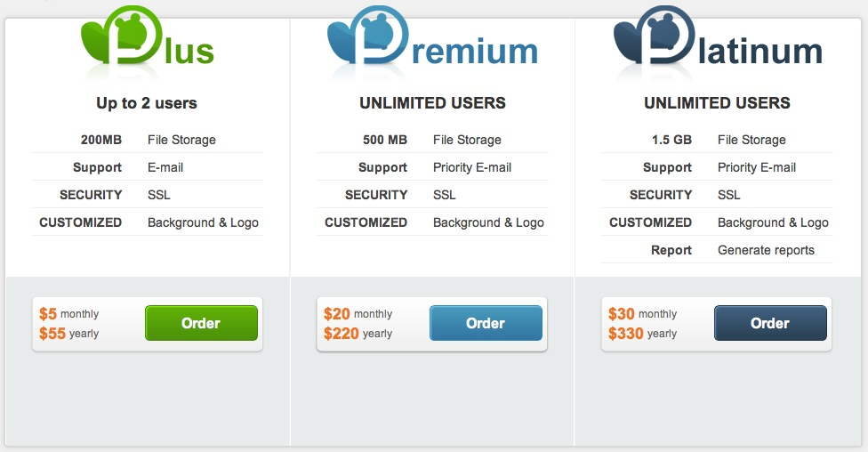Select the $5 monthly price text
868x452 pixels.
pyautogui.click(x=68, y=313)
